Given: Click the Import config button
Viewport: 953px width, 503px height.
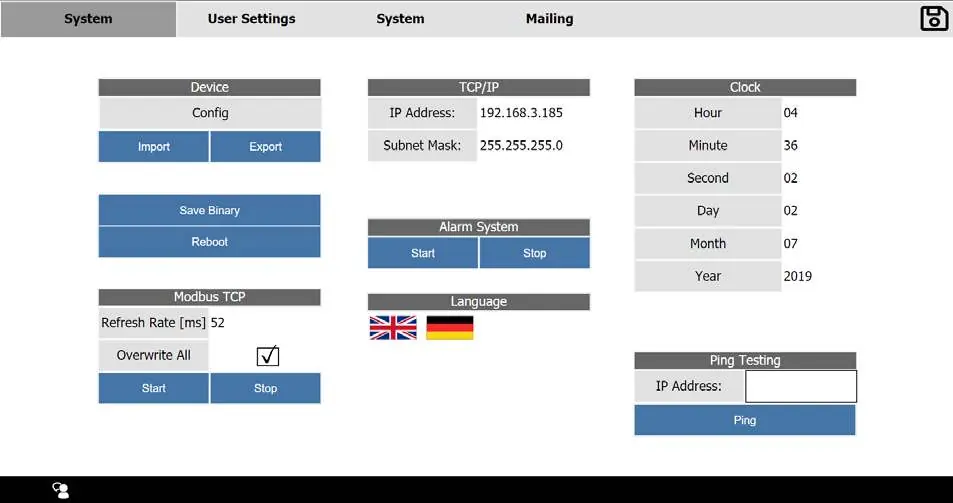Looking at the screenshot, I should 154,146.
